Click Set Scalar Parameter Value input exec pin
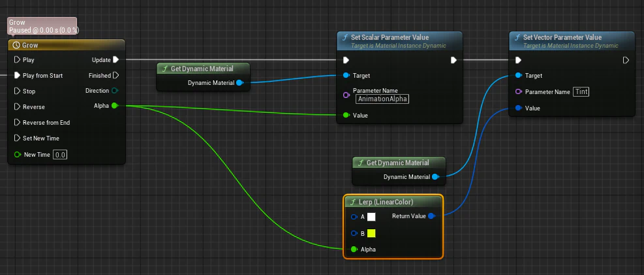This screenshot has width=644, height=275. 346,61
